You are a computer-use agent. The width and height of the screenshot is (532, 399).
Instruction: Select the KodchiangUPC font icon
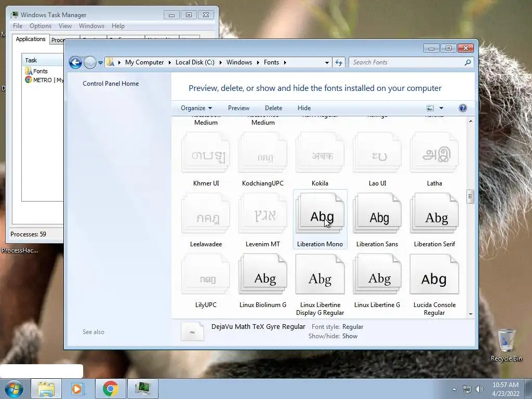pyautogui.click(x=263, y=153)
